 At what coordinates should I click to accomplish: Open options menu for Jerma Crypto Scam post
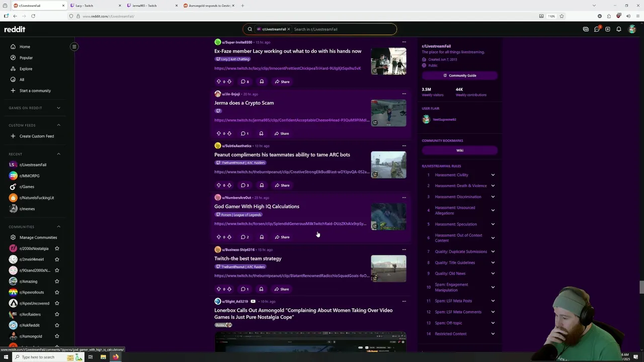[x=404, y=94]
